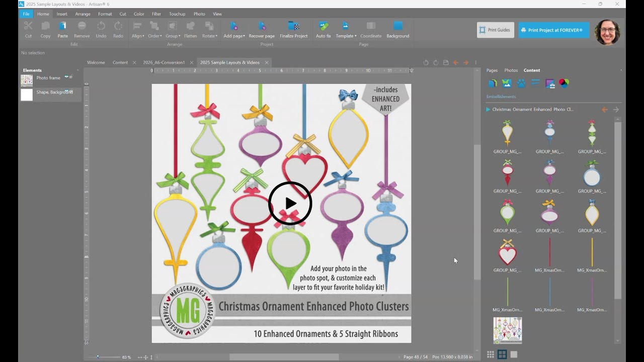Click the fit-to-window icon in the status bar

tap(145, 357)
